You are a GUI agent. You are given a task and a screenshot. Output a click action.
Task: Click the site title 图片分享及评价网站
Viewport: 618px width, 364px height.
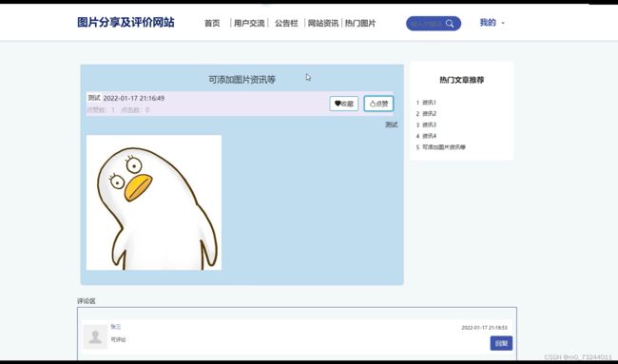126,23
